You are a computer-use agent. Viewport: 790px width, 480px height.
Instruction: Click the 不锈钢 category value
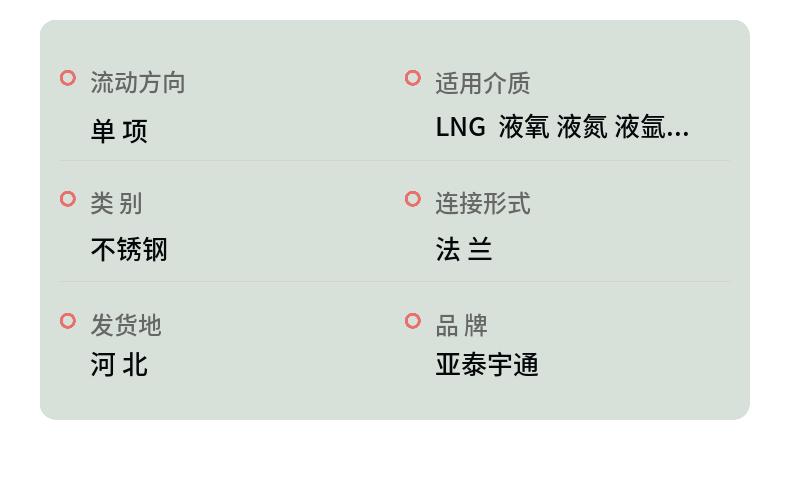(129, 249)
